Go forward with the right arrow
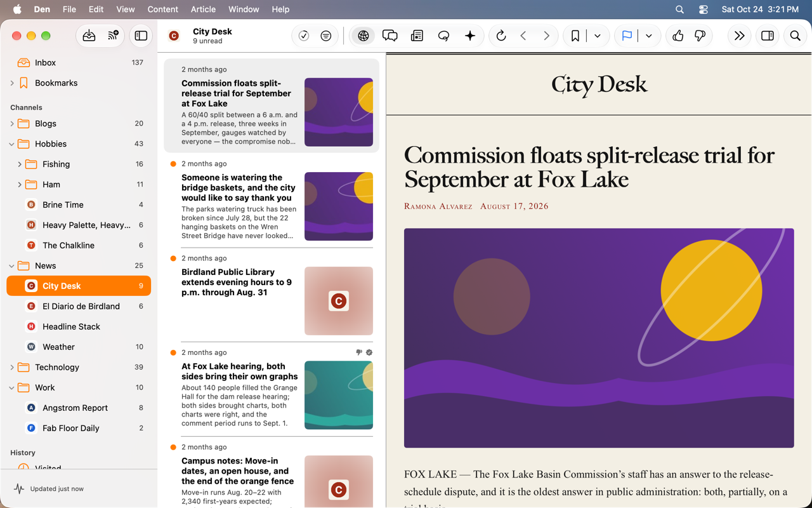This screenshot has width=812, height=508. (x=546, y=36)
